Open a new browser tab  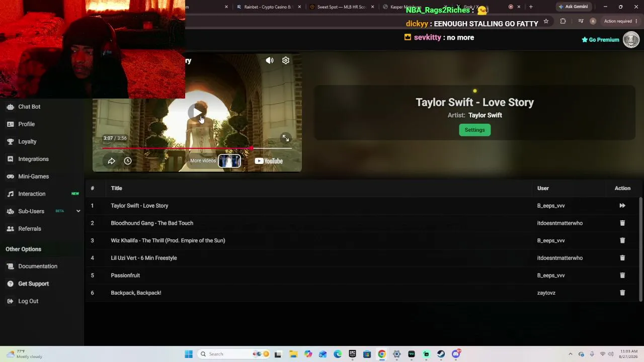coord(531,7)
